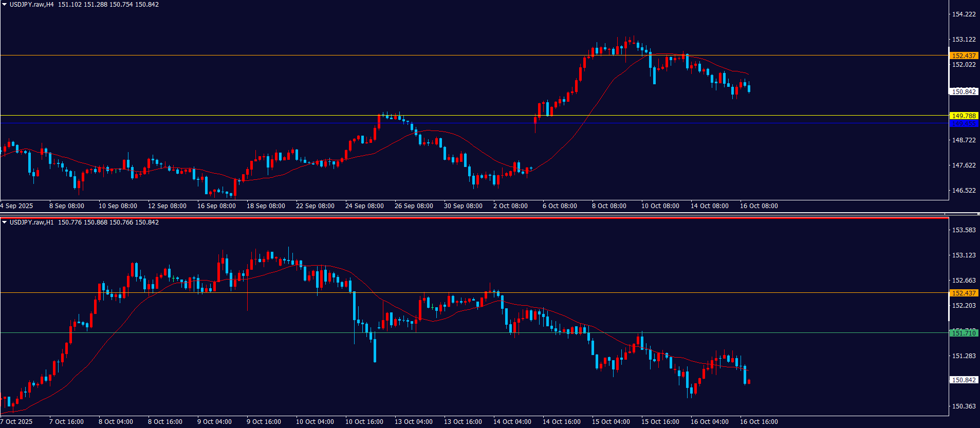Screen dimensions: 980x428
Task: Click the 150.363 level on H1 price scale
Action: (964, 406)
